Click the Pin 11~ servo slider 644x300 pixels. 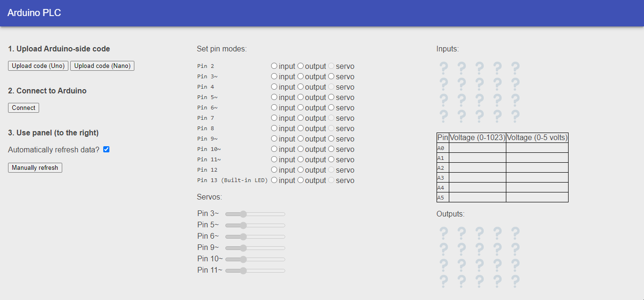point(255,271)
